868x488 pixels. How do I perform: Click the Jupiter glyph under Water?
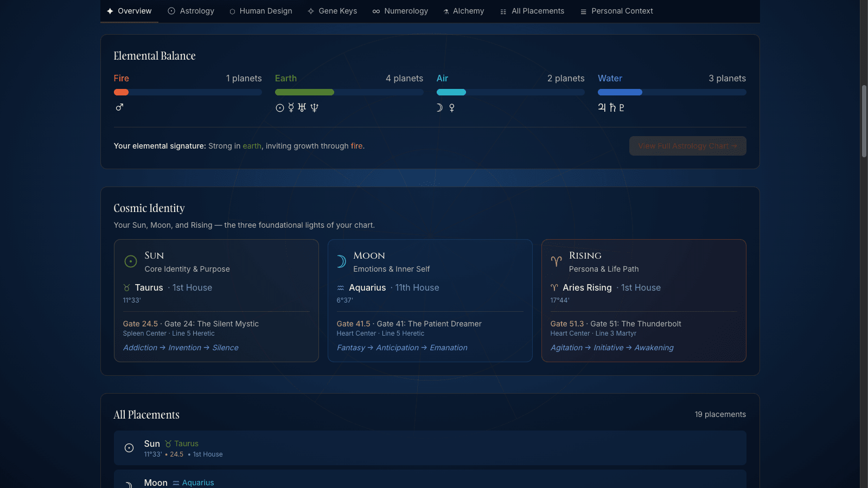[x=602, y=107]
